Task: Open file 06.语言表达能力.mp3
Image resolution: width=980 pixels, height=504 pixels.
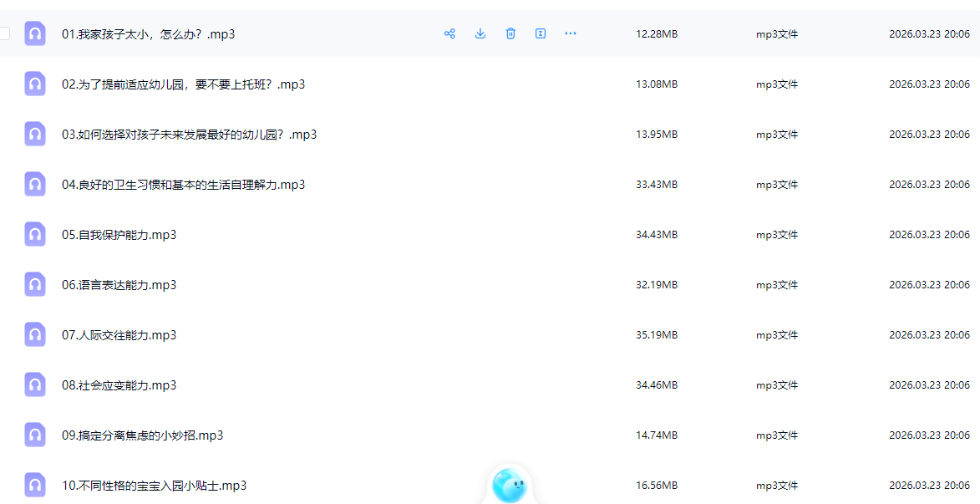Action: coord(119,285)
